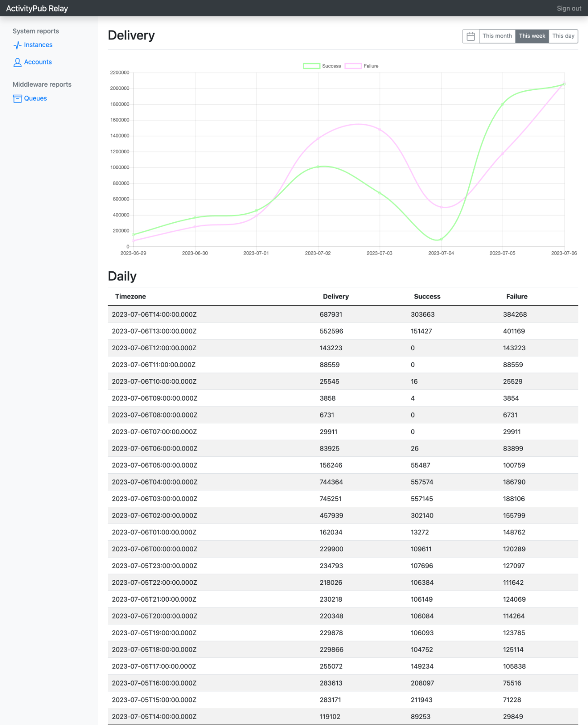This screenshot has height=725, width=588.
Task: Open the Instances report link
Action: 38,45
